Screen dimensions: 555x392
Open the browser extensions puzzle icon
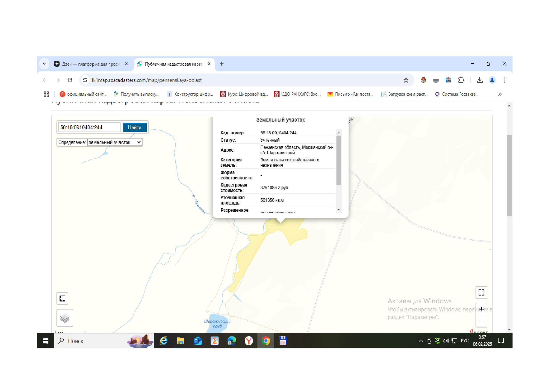[461, 80]
